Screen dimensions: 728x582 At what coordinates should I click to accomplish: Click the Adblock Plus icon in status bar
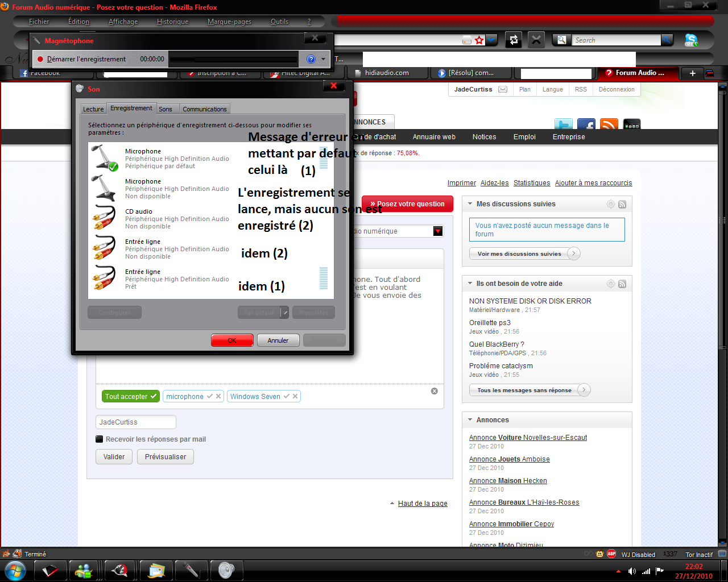(x=611, y=554)
